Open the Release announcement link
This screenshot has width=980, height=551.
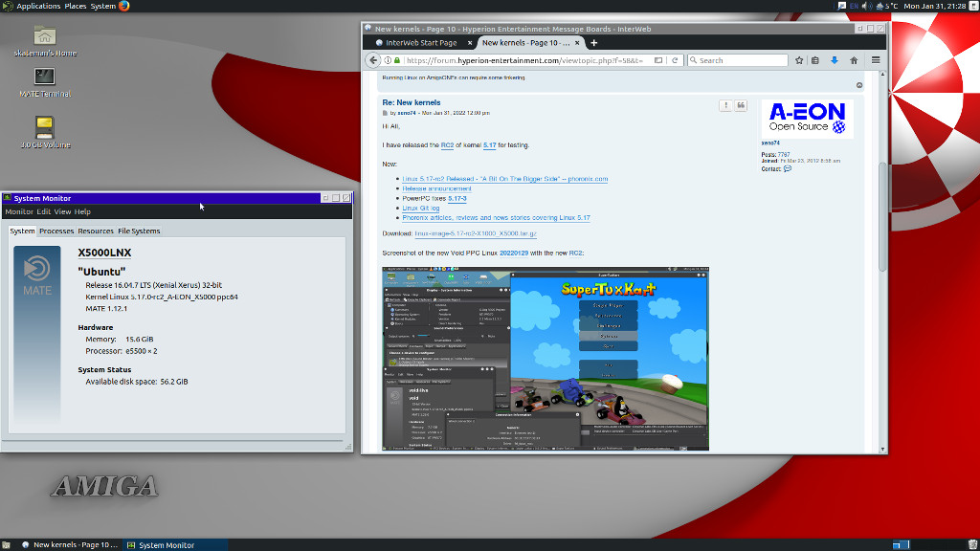[x=436, y=188]
